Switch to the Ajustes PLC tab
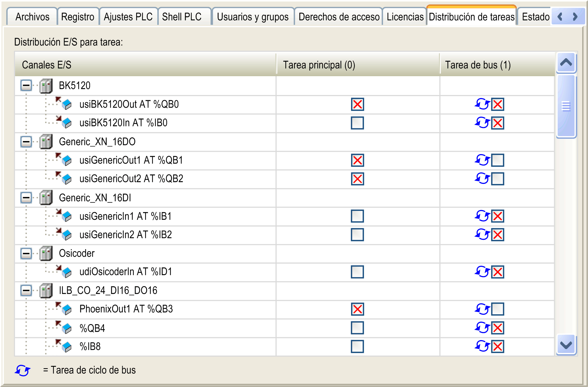The height and width of the screenshot is (387, 588). 128,17
